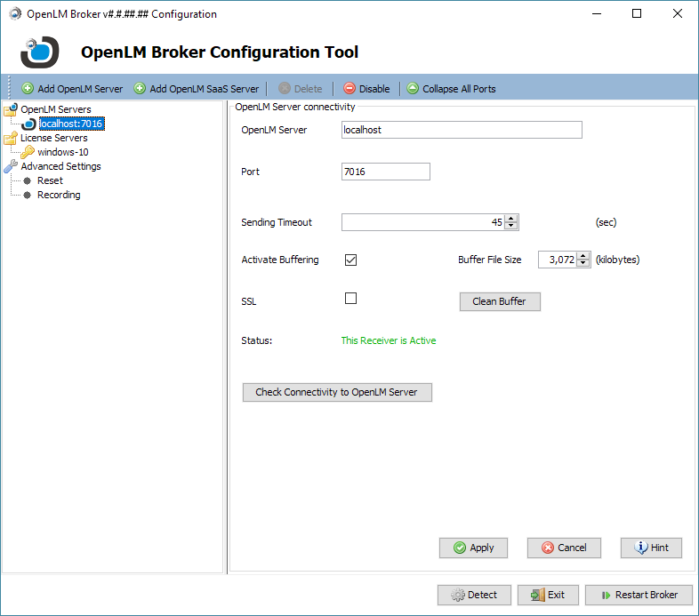Open the Recording advanced setting
699x616 pixels.
point(59,195)
